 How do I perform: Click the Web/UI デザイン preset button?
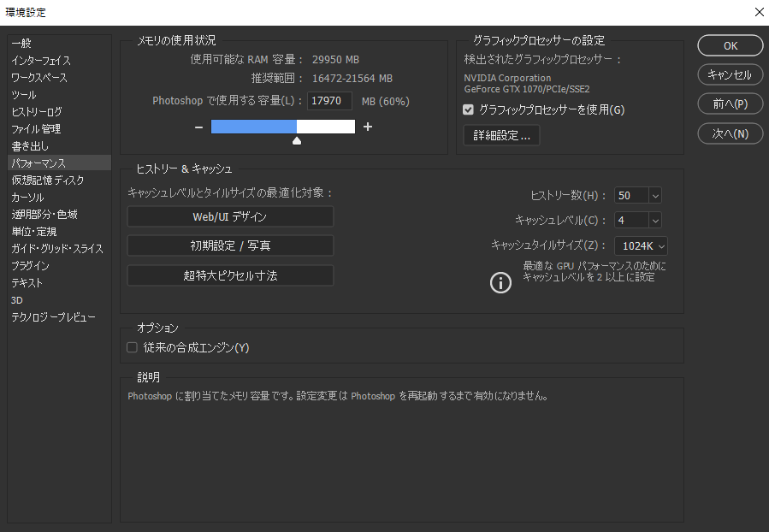[230, 216]
